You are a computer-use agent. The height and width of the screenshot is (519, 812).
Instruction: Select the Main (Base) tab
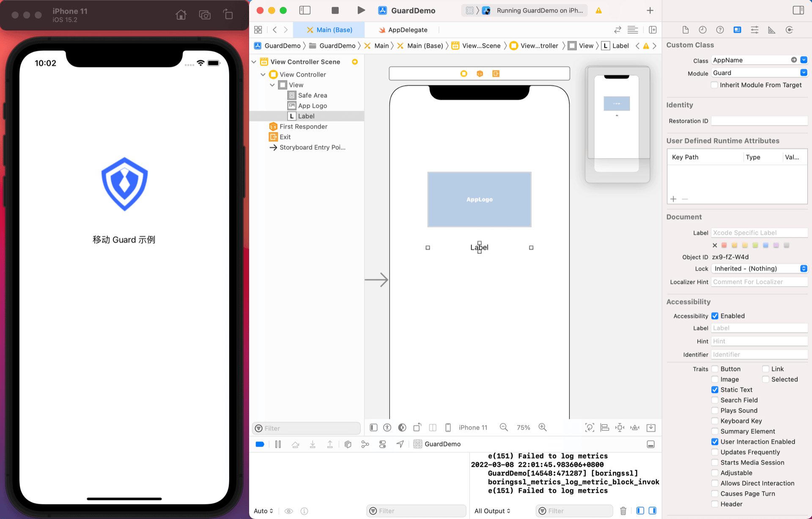click(x=329, y=30)
